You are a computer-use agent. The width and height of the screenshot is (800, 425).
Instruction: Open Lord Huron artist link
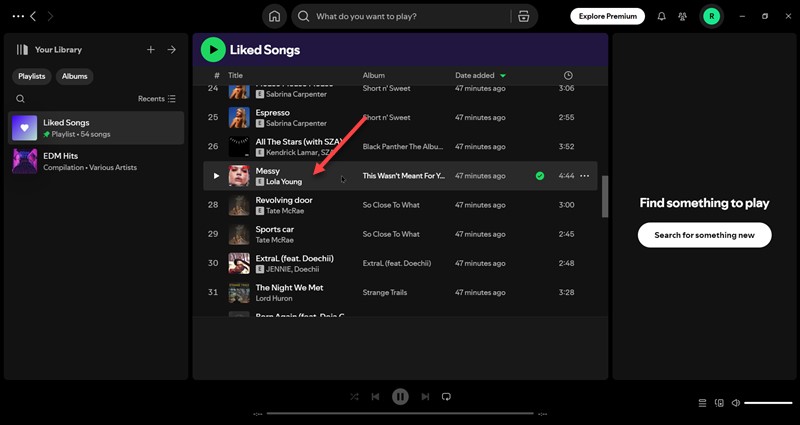(274, 298)
